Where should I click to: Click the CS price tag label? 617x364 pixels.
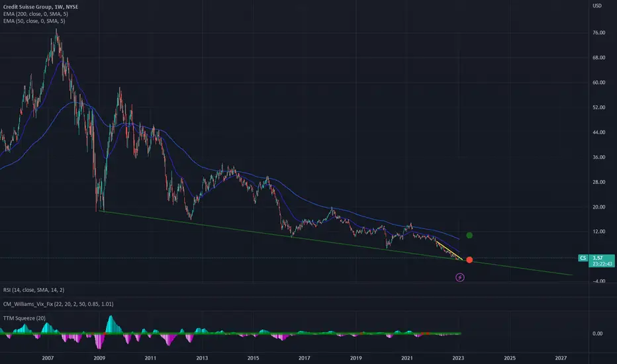(583, 258)
